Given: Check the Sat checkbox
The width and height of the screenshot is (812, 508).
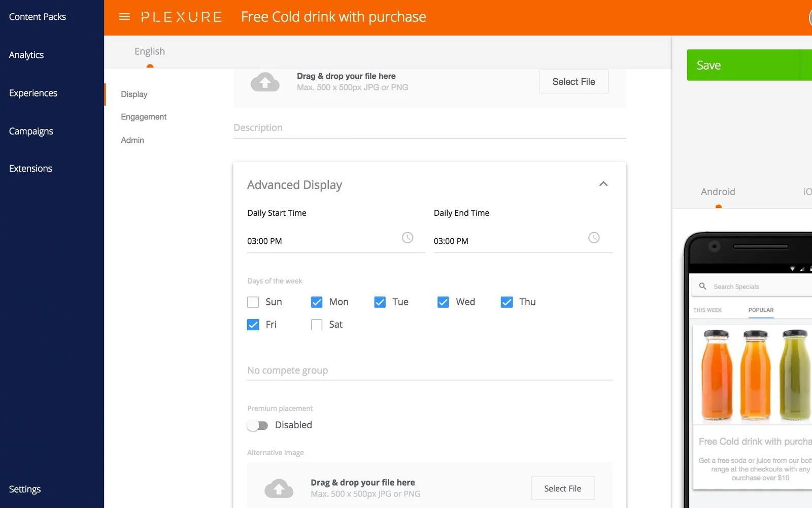Looking at the screenshot, I should coord(317,325).
